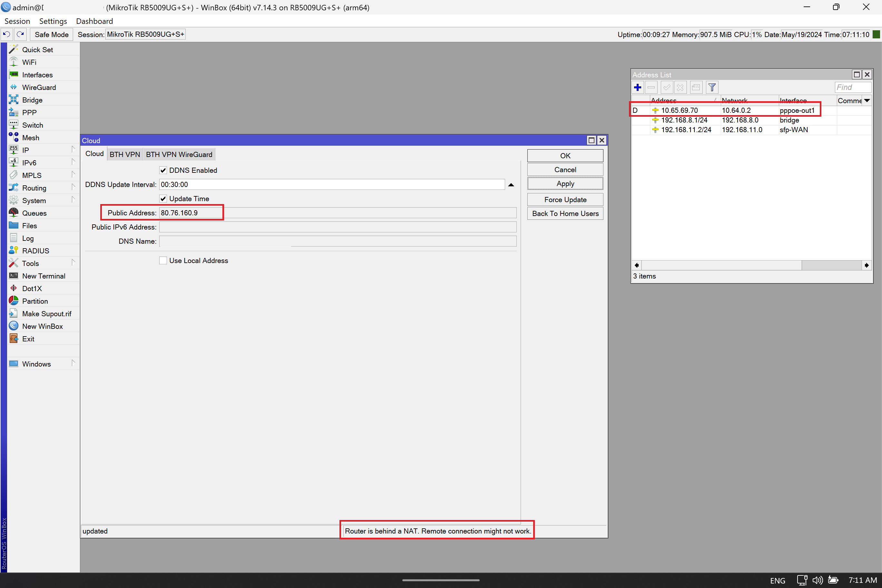This screenshot has height=588, width=882.
Task: Open the Session menu
Action: pos(17,21)
